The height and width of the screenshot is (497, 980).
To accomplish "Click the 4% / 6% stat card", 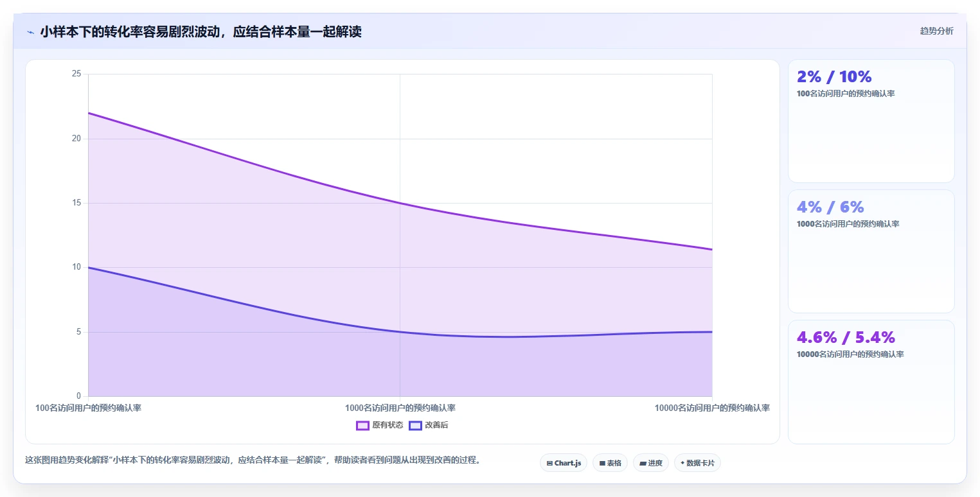I will click(871, 251).
